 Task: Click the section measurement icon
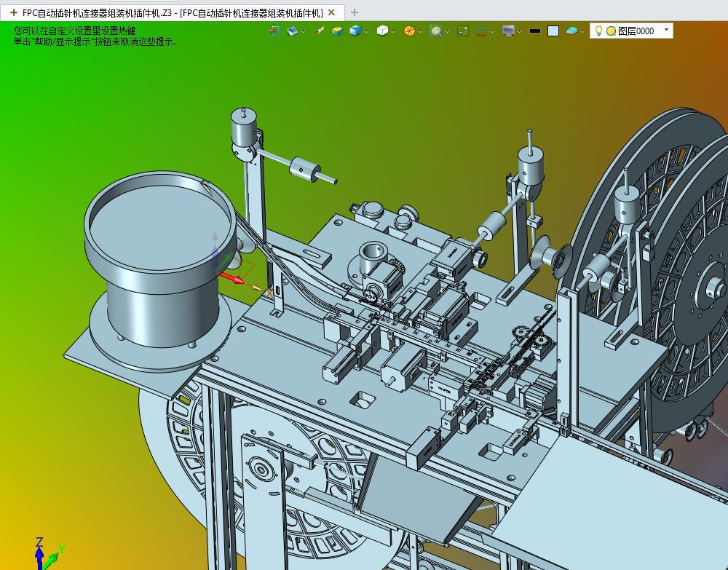pos(481,31)
